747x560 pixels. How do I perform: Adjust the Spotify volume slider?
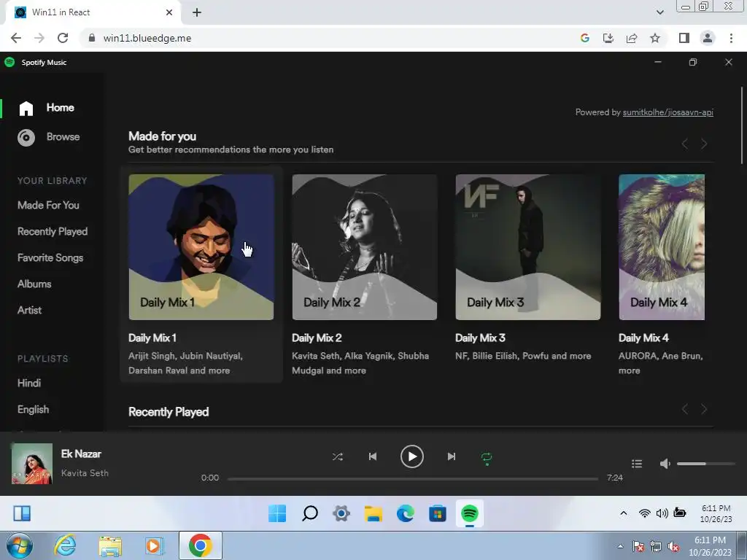tap(706, 463)
